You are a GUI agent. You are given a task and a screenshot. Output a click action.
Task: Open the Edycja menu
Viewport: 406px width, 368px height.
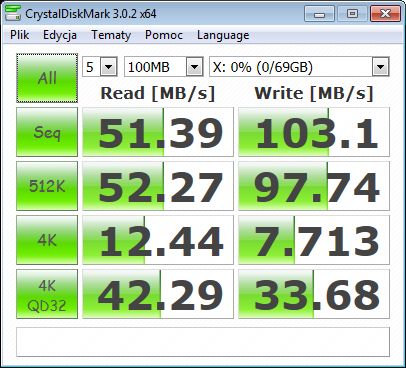pos(60,35)
